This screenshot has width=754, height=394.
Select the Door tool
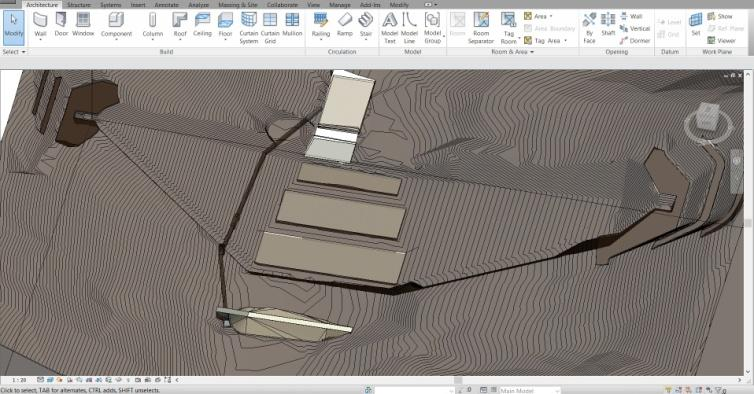(61, 25)
